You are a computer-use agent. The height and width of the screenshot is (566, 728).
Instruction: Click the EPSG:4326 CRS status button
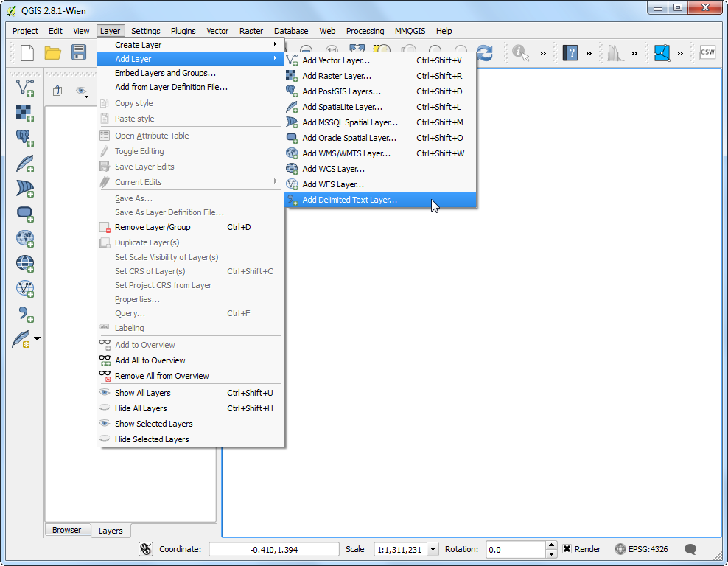[641, 549]
